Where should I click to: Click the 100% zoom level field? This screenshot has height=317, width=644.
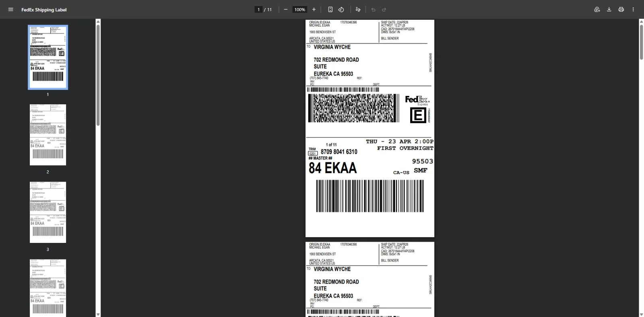pyautogui.click(x=300, y=10)
